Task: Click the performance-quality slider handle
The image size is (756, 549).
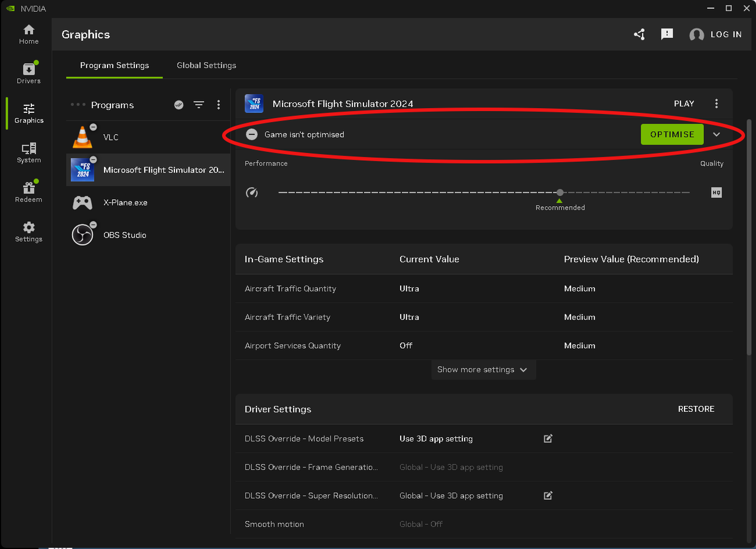Action: coord(560,192)
